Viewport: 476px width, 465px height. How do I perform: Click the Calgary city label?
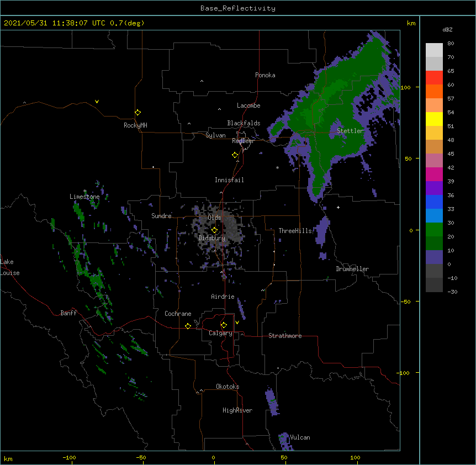[221, 333]
